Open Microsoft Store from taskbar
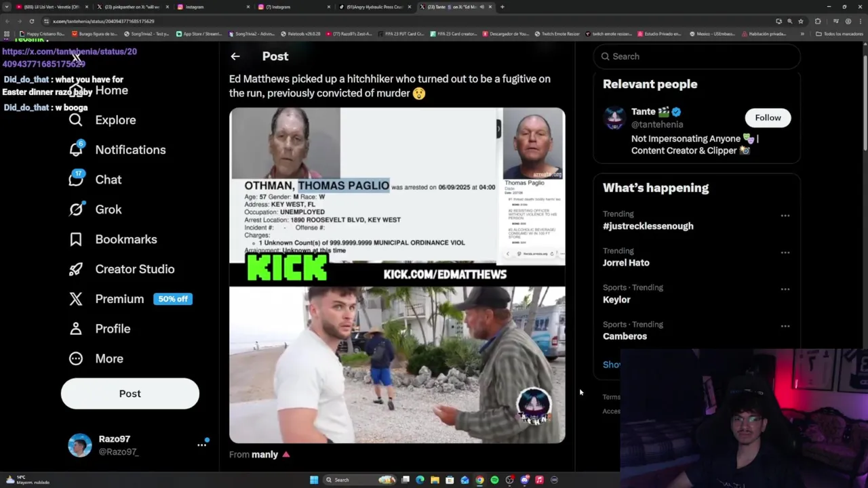This screenshot has width=868, height=488. pyautogui.click(x=450, y=480)
